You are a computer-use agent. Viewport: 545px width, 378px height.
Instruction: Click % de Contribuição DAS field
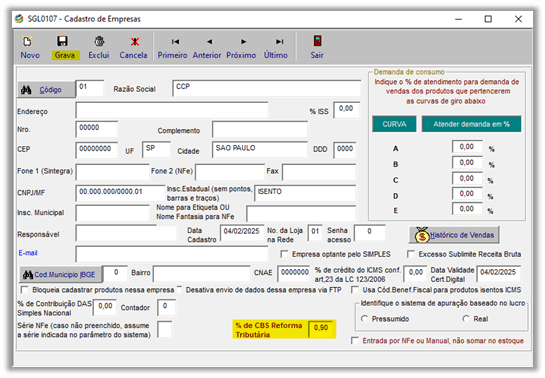105,307
